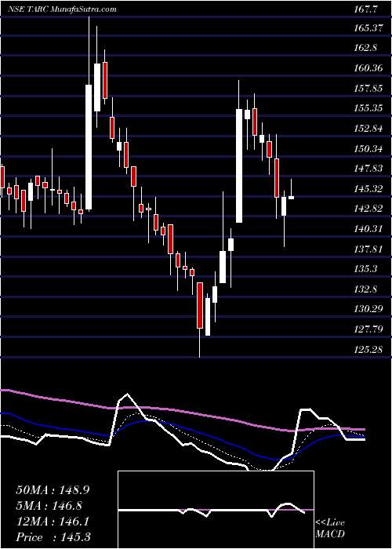
Task: Click the 147.83 price axis label
Action: [368, 169]
